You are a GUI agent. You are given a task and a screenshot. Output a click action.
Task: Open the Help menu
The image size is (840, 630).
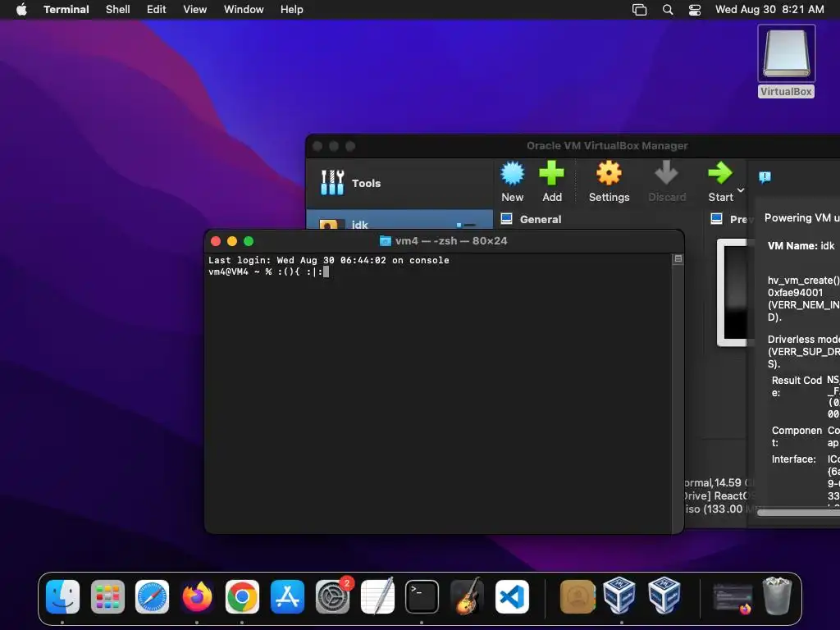[x=291, y=9]
